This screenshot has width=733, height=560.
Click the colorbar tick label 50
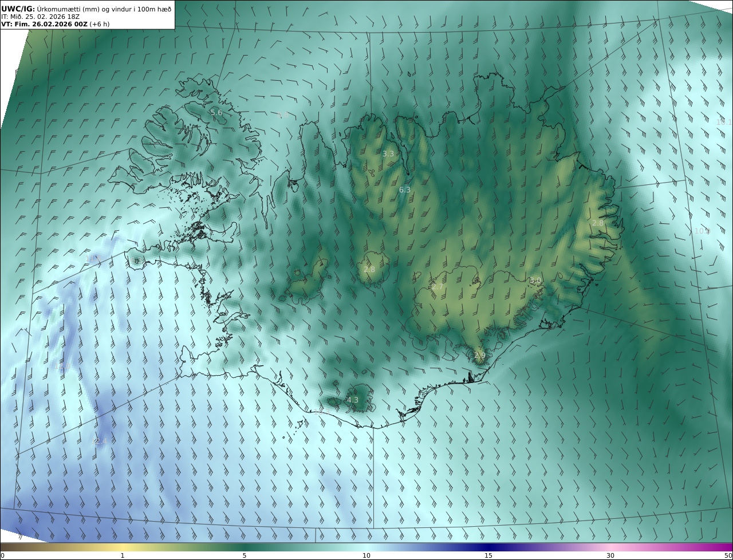728,555
